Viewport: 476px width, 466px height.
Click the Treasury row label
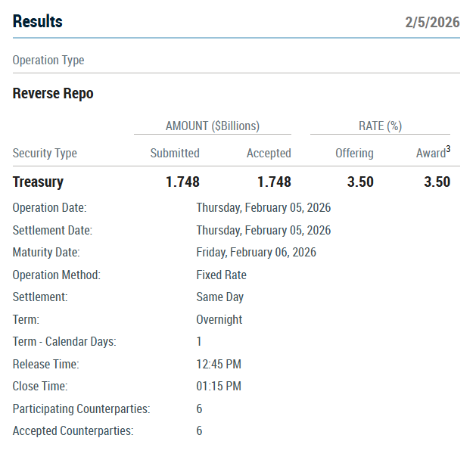click(39, 182)
